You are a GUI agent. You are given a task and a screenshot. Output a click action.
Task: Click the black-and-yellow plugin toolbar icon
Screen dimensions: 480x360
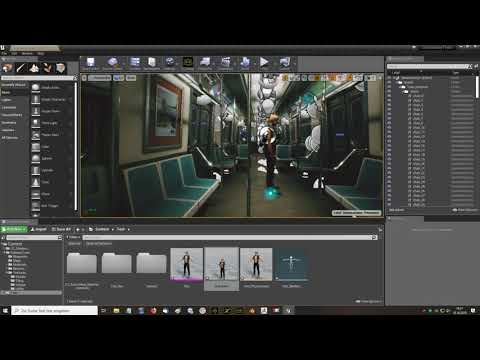[188, 63]
